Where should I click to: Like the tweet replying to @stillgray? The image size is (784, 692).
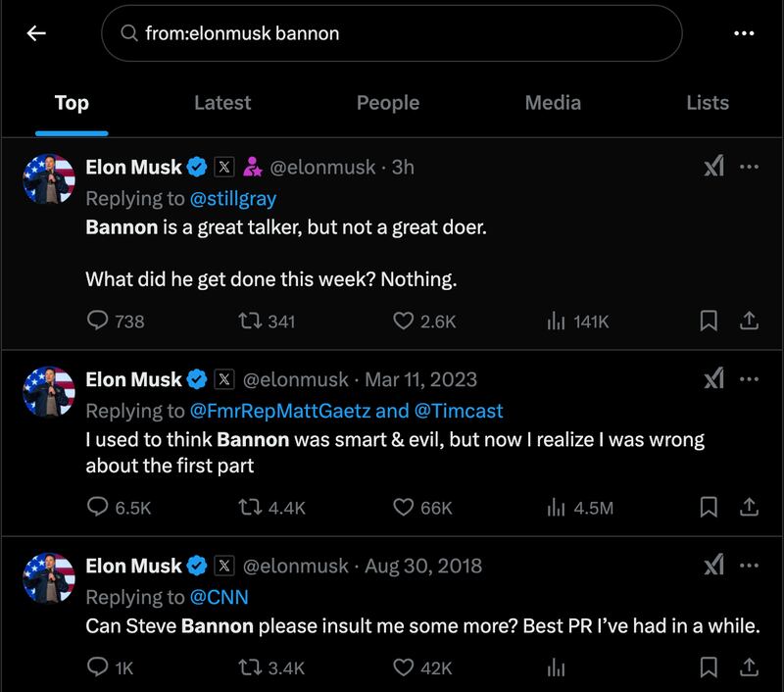click(x=404, y=321)
